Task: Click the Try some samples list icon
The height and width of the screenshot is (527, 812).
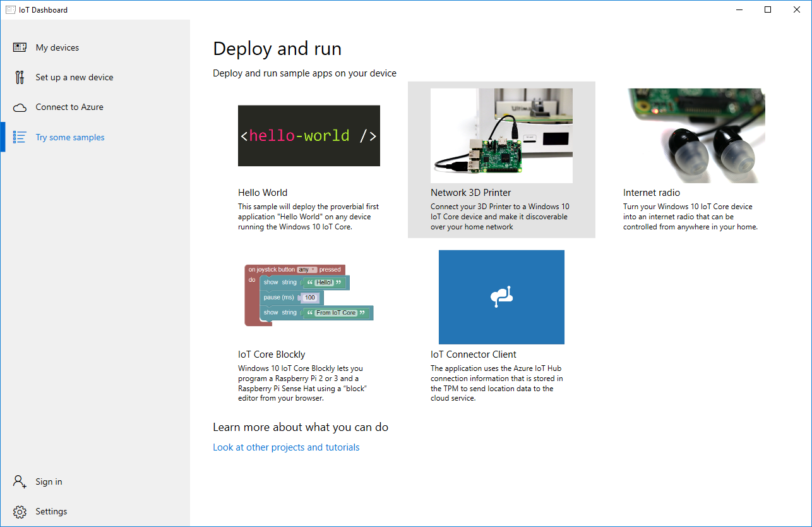Action: [20, 137]
